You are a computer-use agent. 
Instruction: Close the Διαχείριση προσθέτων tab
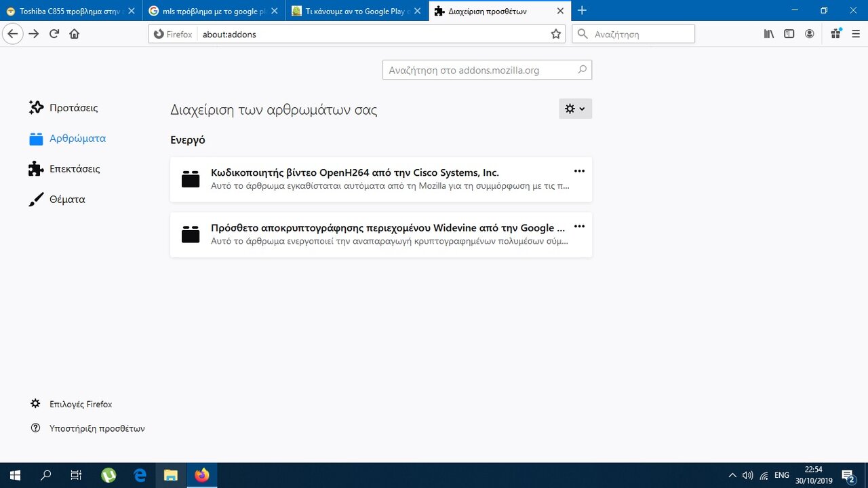point(559,11)
